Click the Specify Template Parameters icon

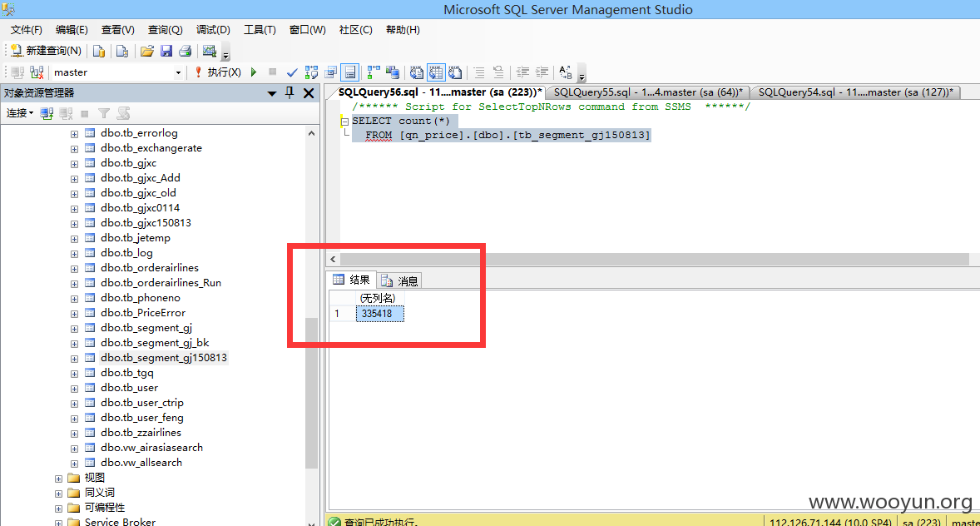[566, 72]
